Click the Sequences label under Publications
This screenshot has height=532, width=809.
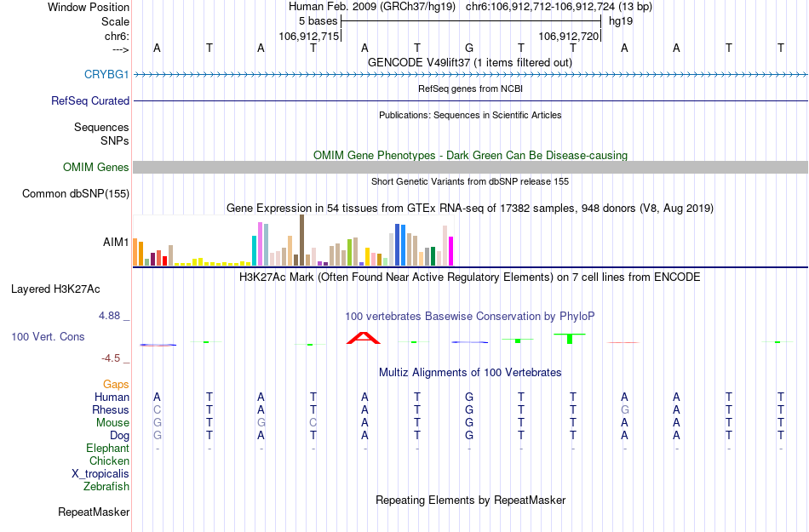(x=101, y=128)
